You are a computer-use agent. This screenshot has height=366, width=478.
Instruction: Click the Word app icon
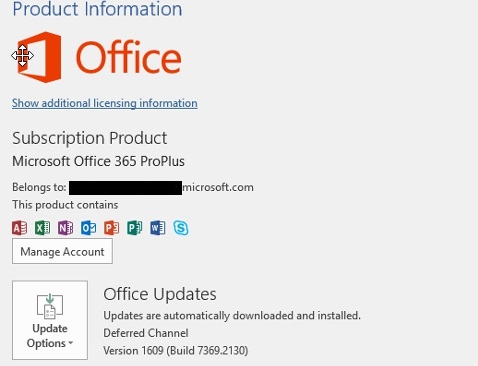(x=158, y=228)
